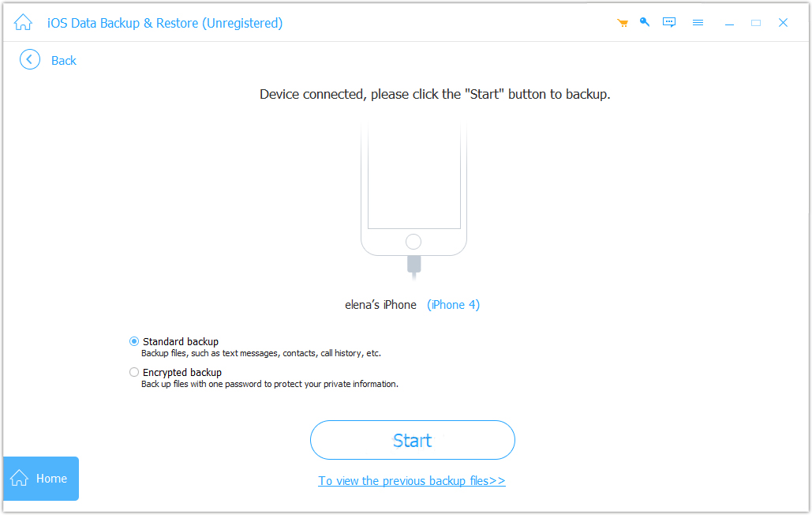Click the elena's iPhone device name
Screen dimensions: 812x515
pos(380,305)
